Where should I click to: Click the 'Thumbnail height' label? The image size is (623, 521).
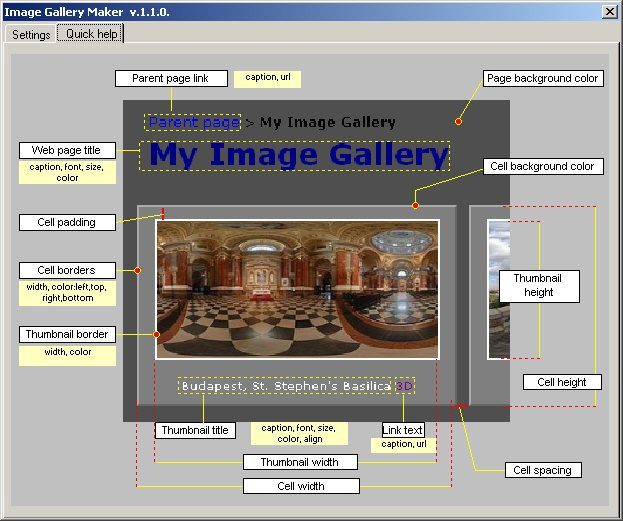coord(539,286)
